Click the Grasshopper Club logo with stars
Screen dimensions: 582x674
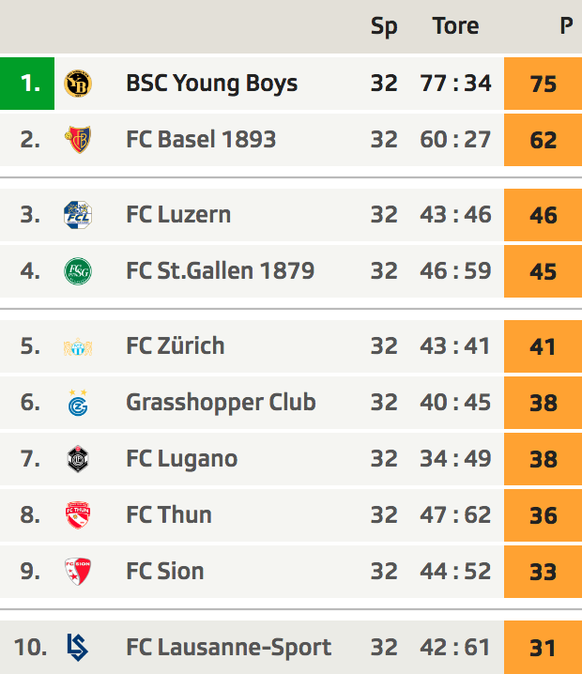coord(78,403)
